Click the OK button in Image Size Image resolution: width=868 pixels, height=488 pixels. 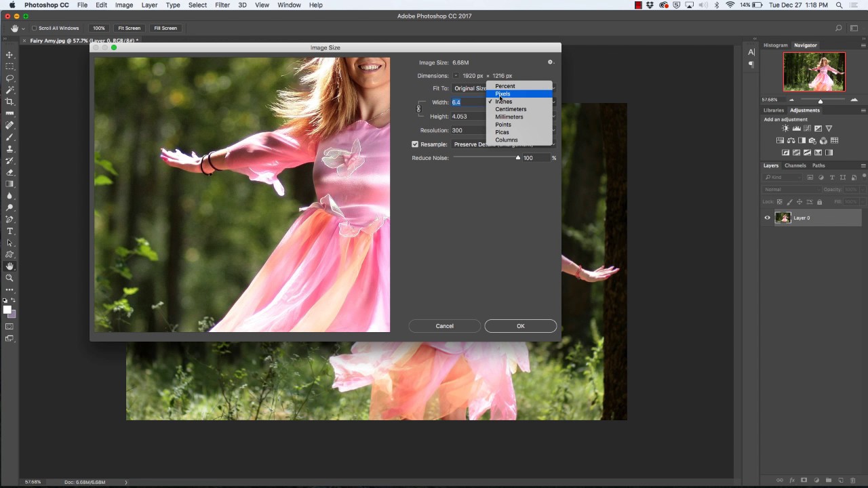pos(520,326)
